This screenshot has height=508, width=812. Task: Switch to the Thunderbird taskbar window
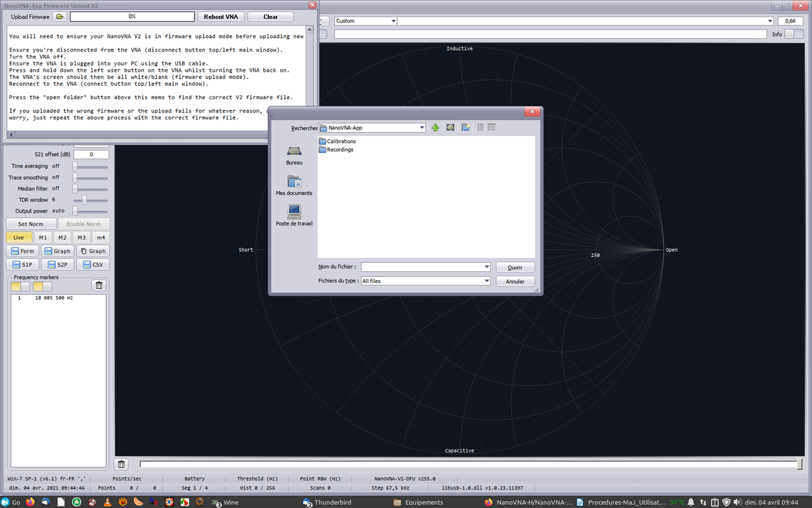tap(328, 502)
